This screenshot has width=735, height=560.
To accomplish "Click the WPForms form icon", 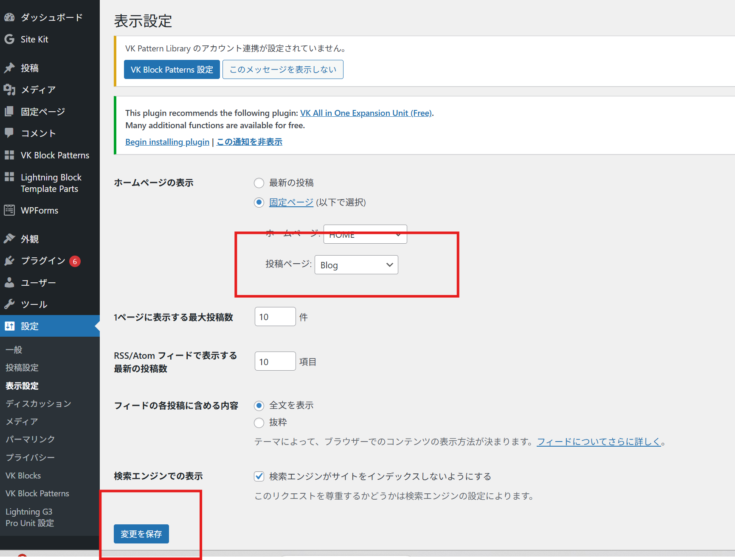I will (9, 210).
